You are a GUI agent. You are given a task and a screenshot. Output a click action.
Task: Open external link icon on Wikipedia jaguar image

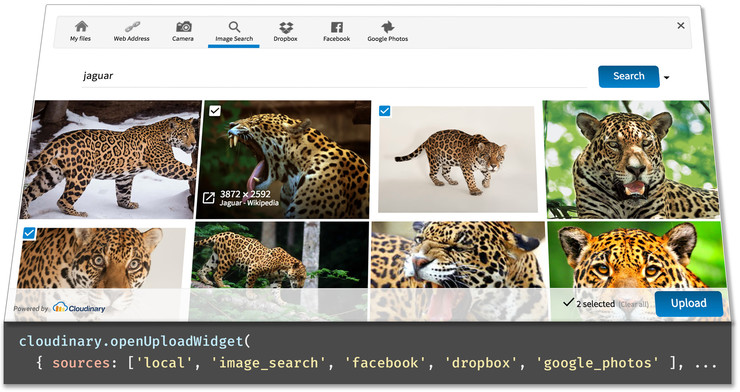click(x=209, y=198)
